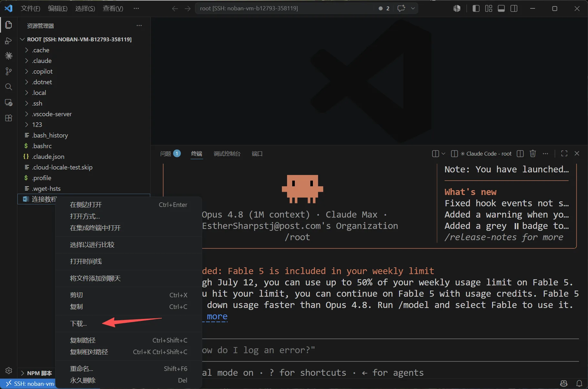
Task: Open the .wget-hsts file
Action: click(x=84, y=189)
